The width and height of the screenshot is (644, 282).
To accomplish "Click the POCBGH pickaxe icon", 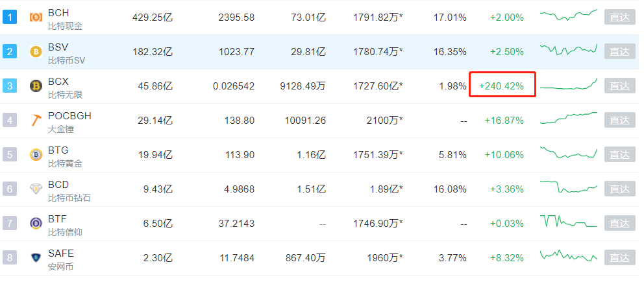I will pyautogui.click(x=36, y=121).
